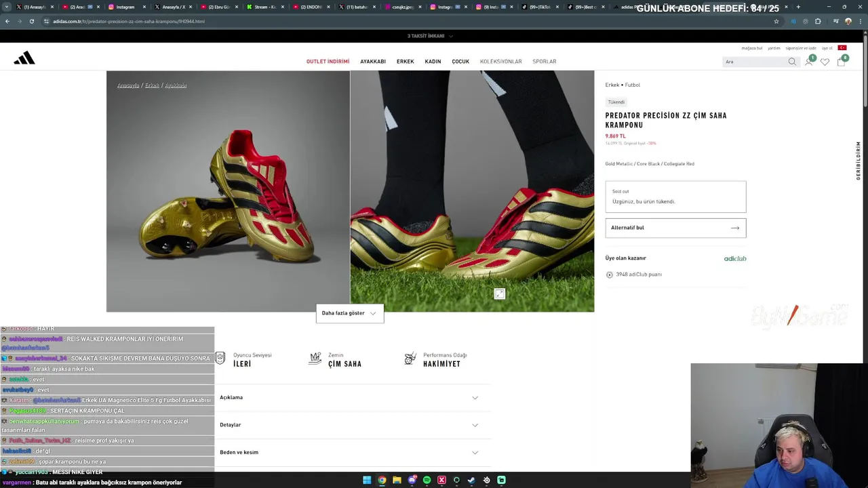Image resolution: width=868 pixels, height=488 pixels.
Task: Open File Explorer from taskbar
Action: 397,480
